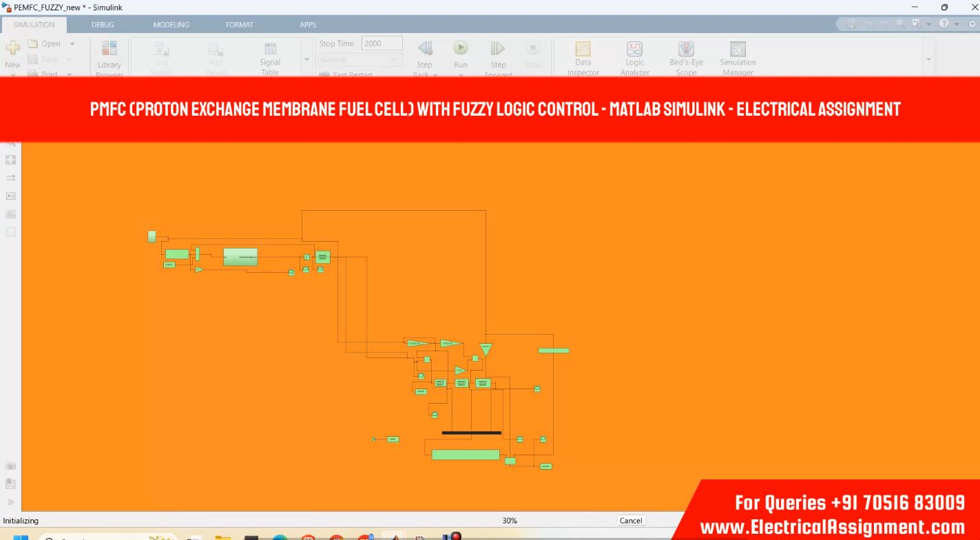This screenshot has width=980, height=540.
Task: Click the Step Back icon
Action: 425,49
